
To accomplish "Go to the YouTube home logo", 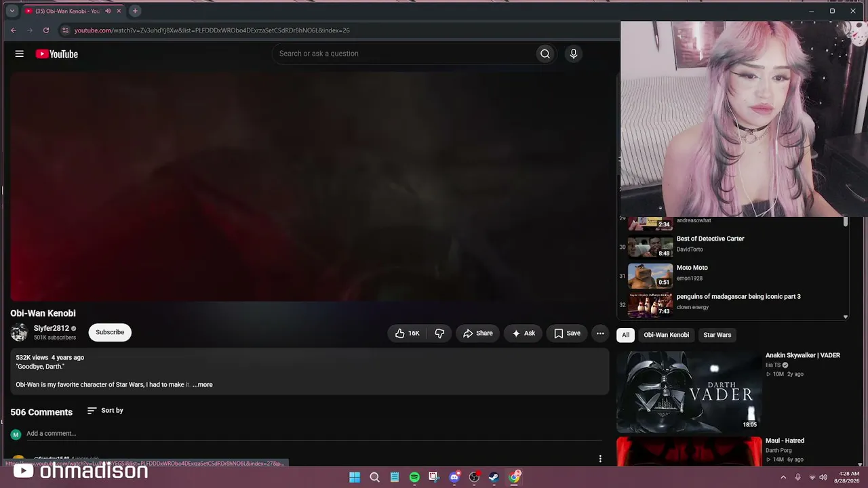I will 57,54.
